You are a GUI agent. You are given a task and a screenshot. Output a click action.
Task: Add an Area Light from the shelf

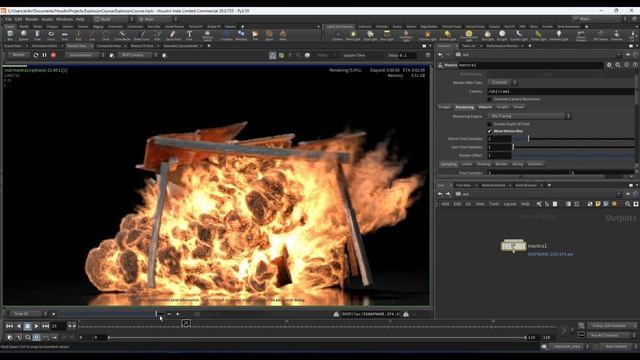(387, 36)
